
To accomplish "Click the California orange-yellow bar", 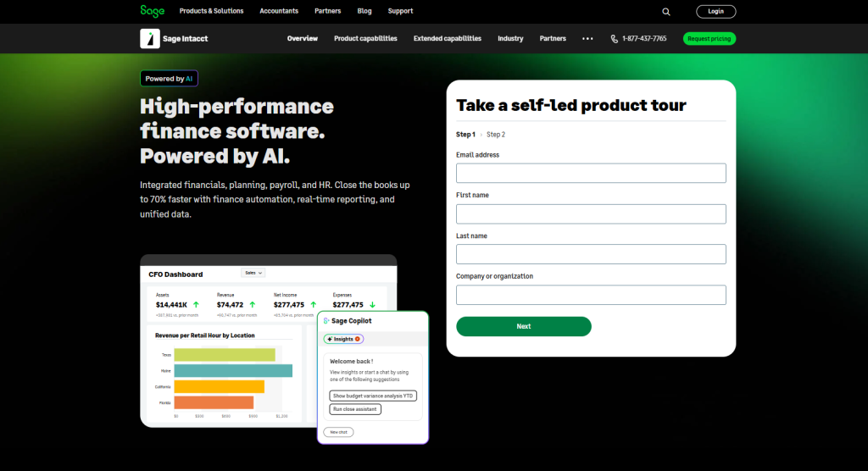I will tap(220, 387).
